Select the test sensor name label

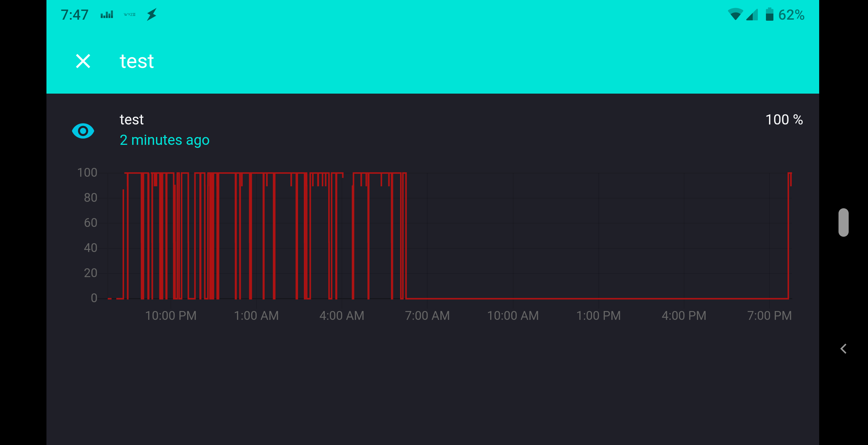pos(132,119)
